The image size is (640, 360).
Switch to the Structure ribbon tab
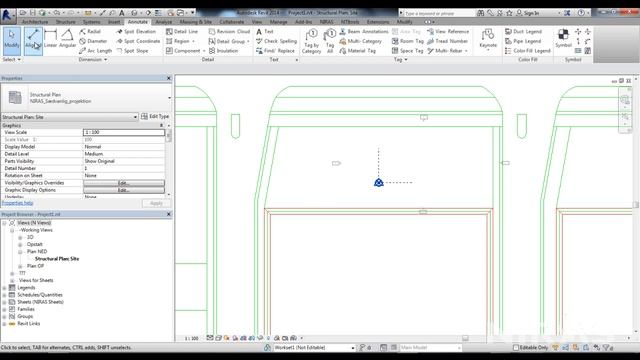[x=66, y=22]
